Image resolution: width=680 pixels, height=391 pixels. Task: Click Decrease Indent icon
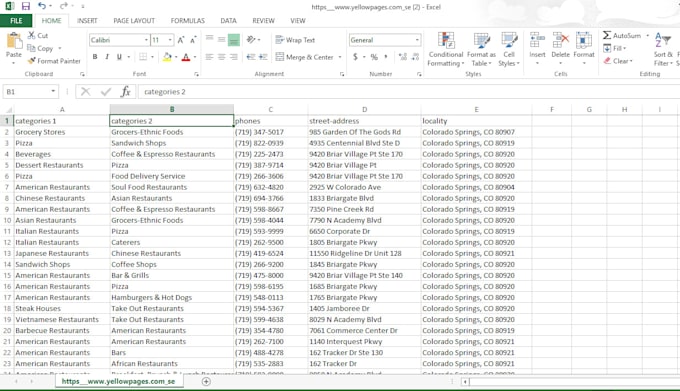tap(251, 57)
